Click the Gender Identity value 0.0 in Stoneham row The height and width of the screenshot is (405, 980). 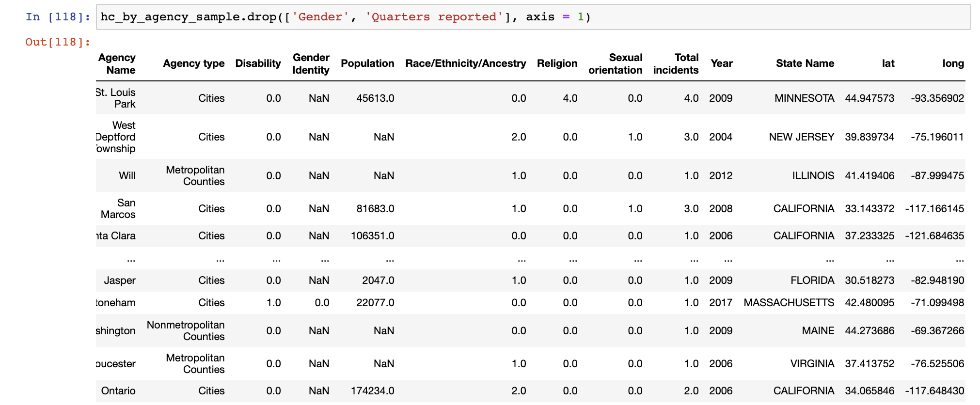tap(322, 303)
